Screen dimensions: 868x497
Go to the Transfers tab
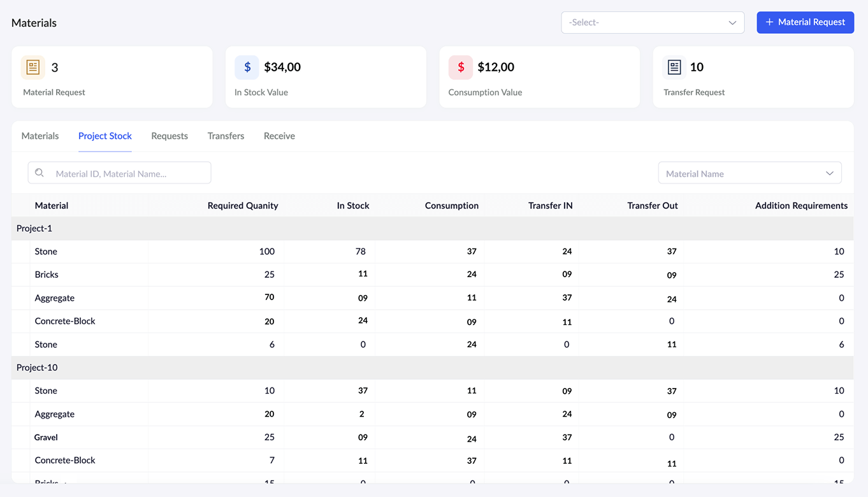click(226, 136)
